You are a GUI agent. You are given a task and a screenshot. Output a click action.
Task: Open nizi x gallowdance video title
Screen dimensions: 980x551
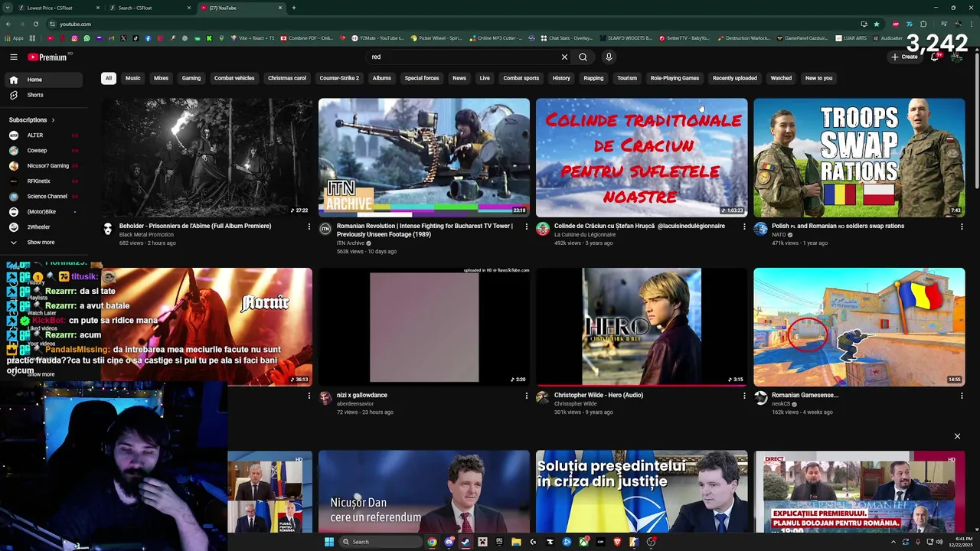pyautogui.click(x=362, y=395)
